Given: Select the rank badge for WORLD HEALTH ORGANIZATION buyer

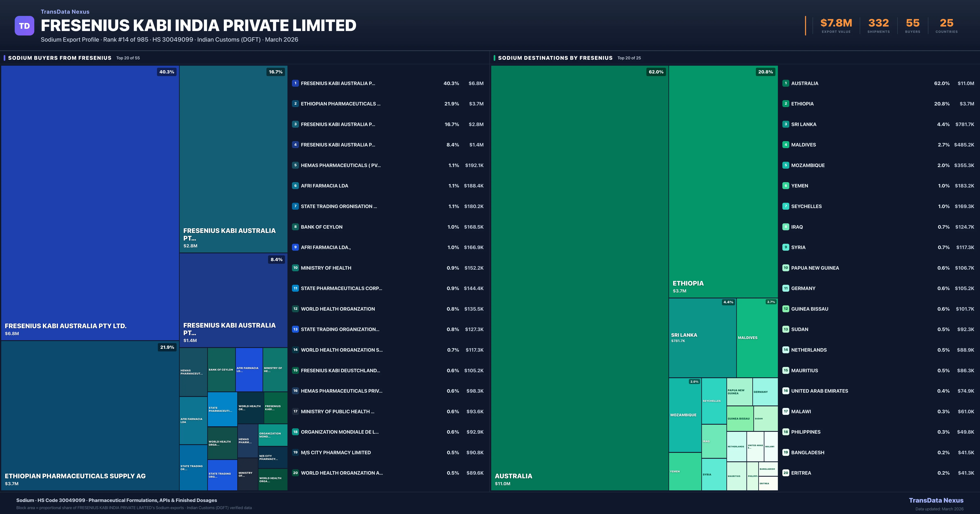Looking at the screenshot, I should (295, 309).
